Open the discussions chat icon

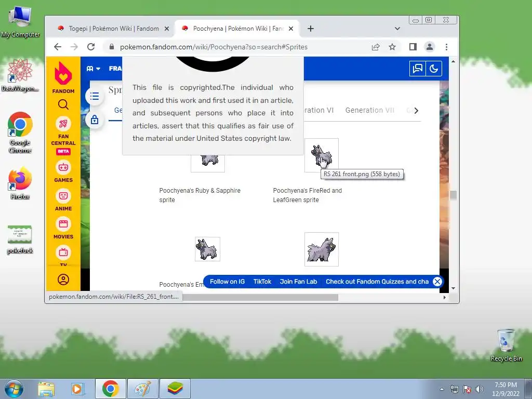[x=417, y=69]
